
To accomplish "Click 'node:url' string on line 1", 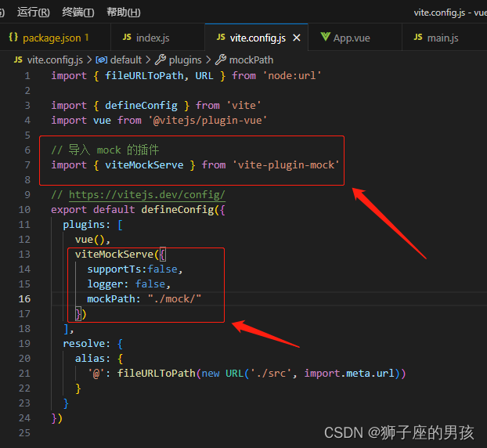I will click(292, 76).
